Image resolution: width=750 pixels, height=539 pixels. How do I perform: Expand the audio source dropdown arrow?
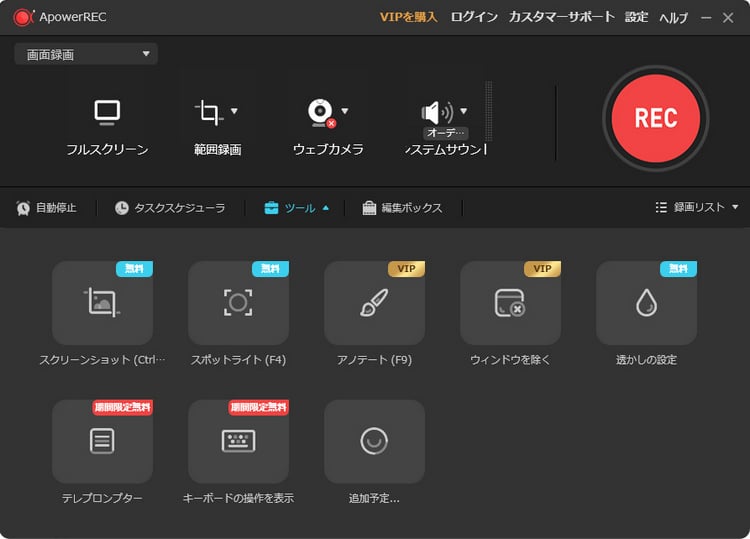pos(463,111)
